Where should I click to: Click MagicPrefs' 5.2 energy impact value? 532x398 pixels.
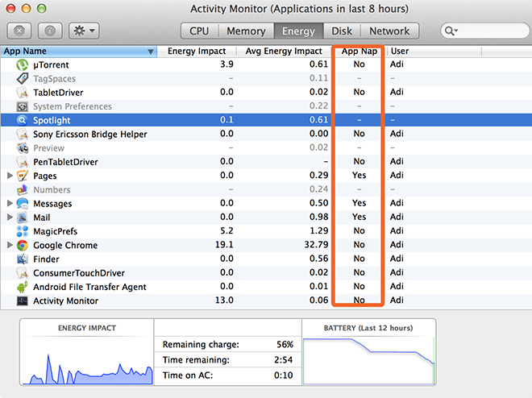pyautogui.click(x=227, y=231)
